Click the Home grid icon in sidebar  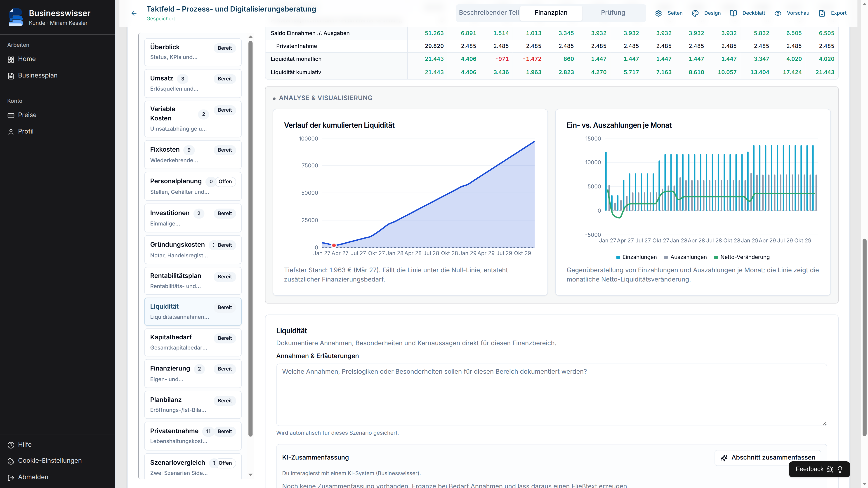pos(11,59)
